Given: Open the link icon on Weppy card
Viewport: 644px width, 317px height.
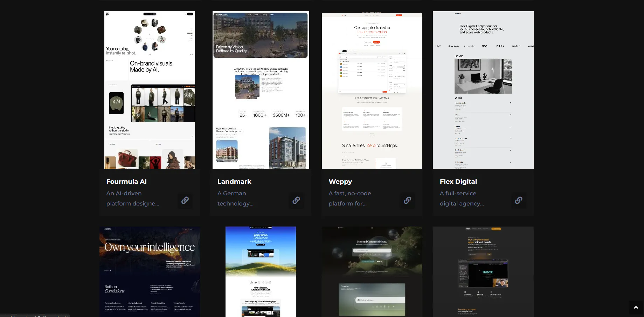Looking at the screenshot, I should (407, 200).
